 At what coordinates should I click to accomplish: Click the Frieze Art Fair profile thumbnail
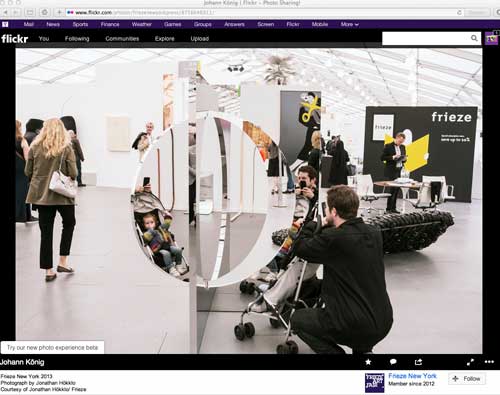pyautogui.click(x=375, y=383)
